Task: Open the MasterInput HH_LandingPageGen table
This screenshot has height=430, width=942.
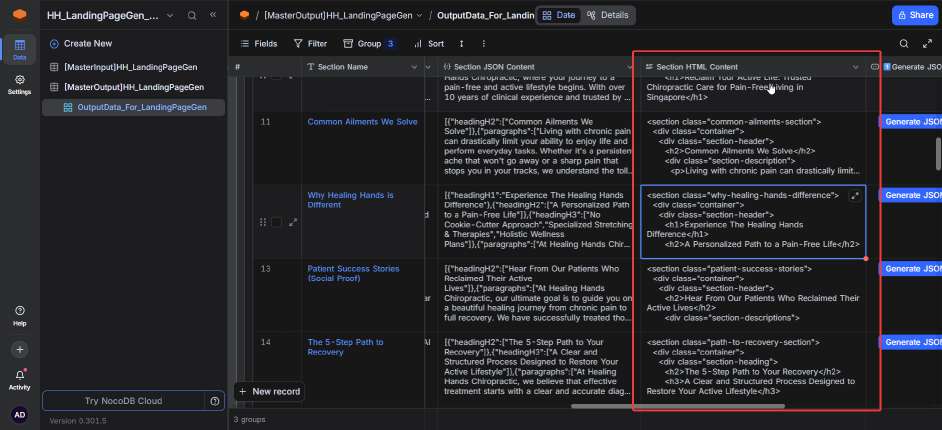Action: (x=130, y=67)
